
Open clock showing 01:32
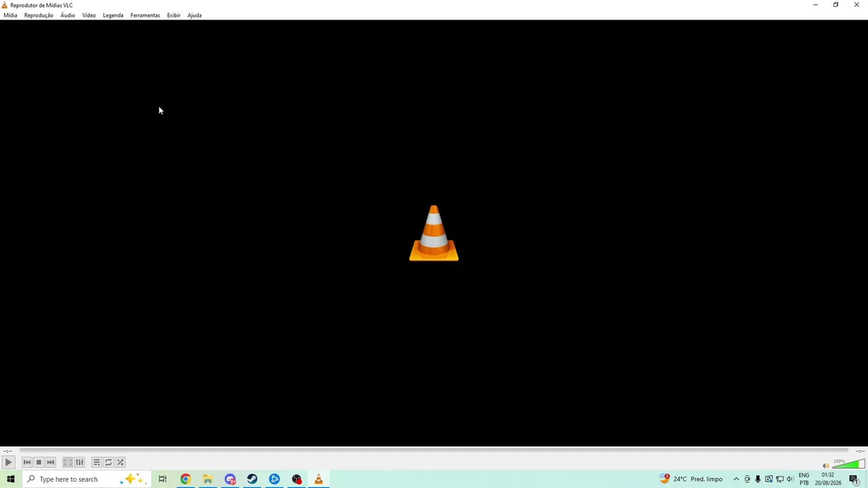828,479
